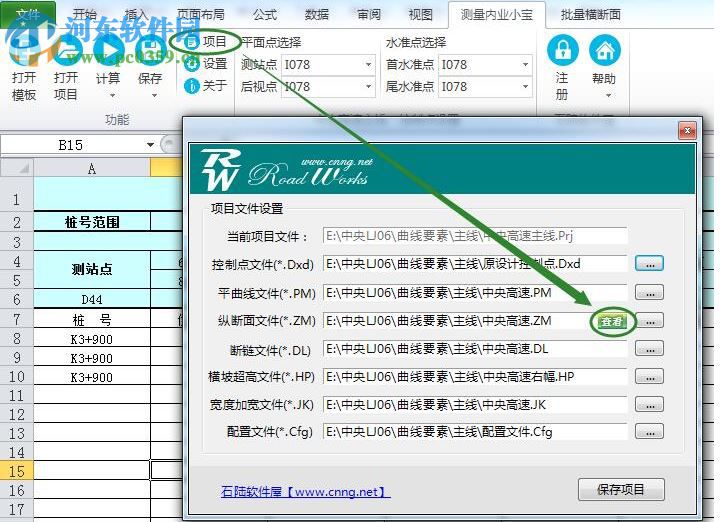This screenshot has width=722, height=522.
Task: Select K3+900 cell in row 8
Action: pyautogui.click(x=92, y=339)
